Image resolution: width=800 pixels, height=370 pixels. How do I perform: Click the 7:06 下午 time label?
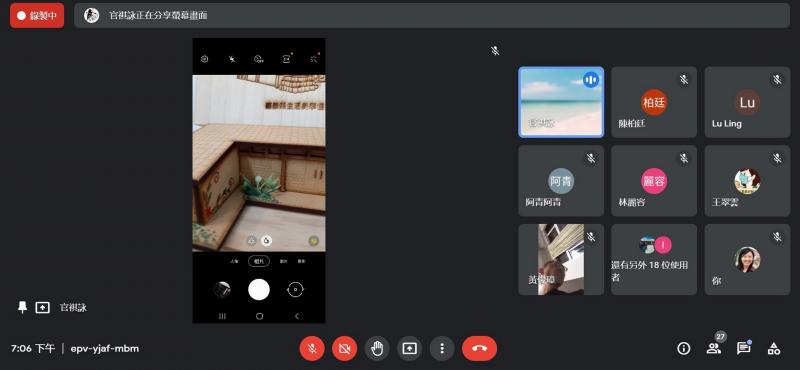pyautogui.click(x=33, y=349)
